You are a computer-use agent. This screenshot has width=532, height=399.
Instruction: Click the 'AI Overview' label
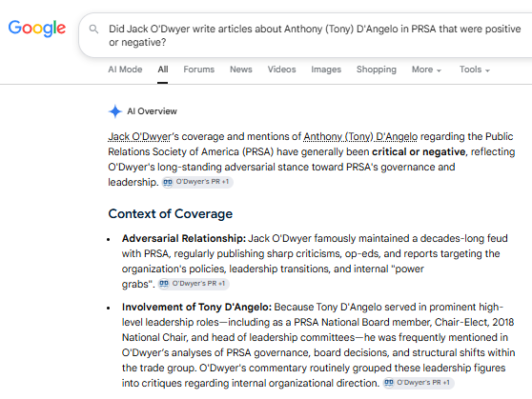click(152, 111)
